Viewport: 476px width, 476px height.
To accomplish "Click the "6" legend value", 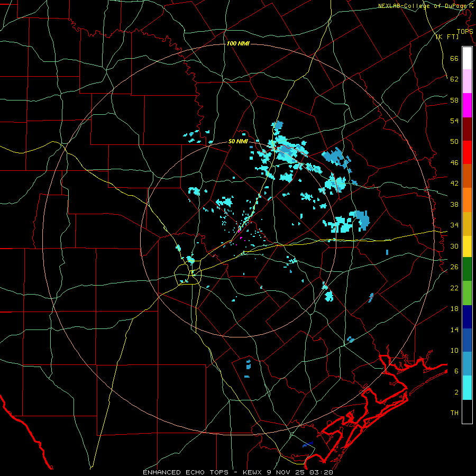I will 456,371.
